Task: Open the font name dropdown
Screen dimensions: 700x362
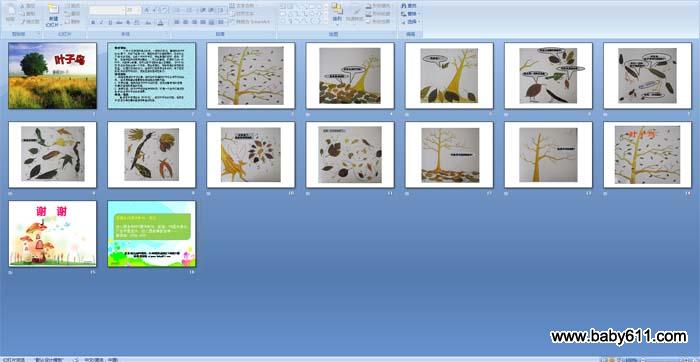Action: (x=107, y=9)
